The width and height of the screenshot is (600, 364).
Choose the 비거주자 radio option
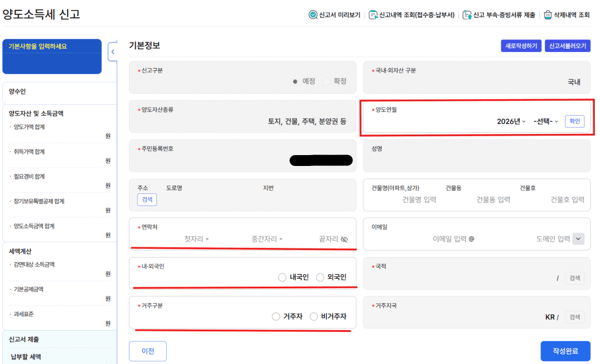(x=313, y=316)
